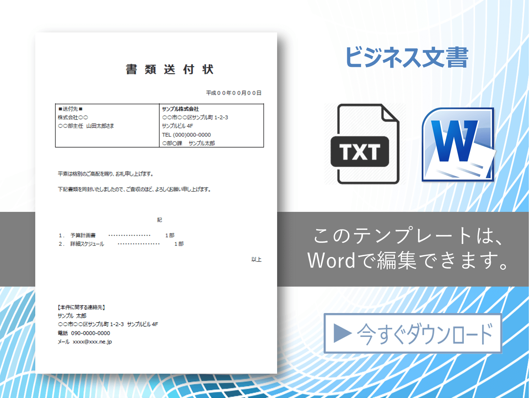Click ○部○課 サンプル太郎 text

pyautogui.click(x=188, y=143)
